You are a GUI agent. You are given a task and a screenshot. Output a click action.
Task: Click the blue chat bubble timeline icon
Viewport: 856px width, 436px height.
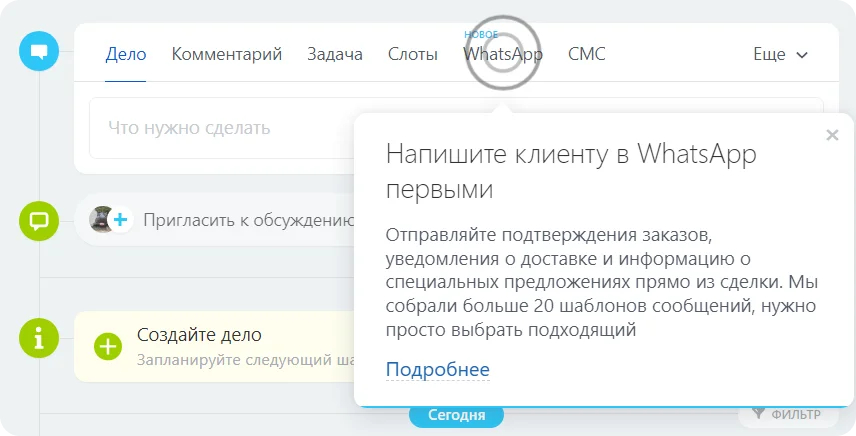tap(39, 51)
